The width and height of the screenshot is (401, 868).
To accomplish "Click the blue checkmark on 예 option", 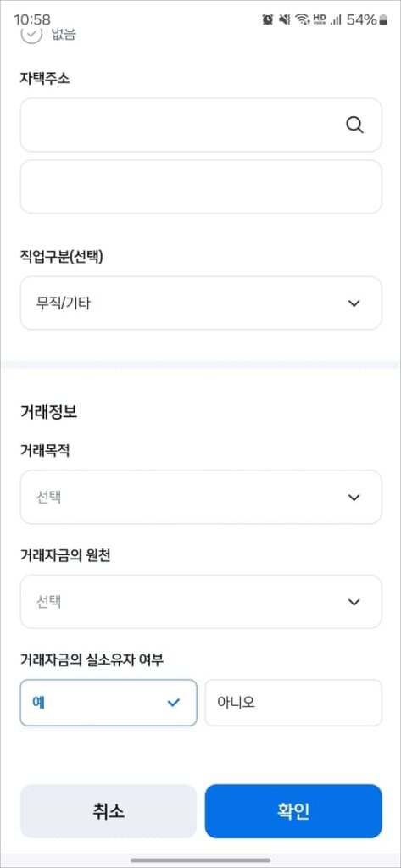I will 174,703.
